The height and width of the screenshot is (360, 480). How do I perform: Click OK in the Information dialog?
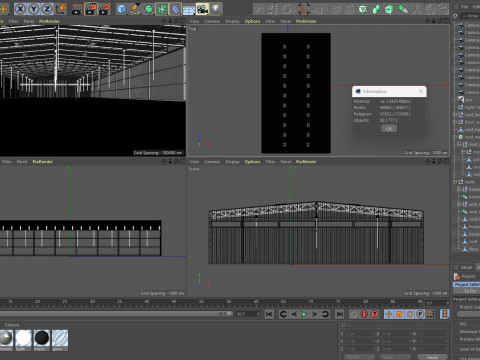coord(389,129)
